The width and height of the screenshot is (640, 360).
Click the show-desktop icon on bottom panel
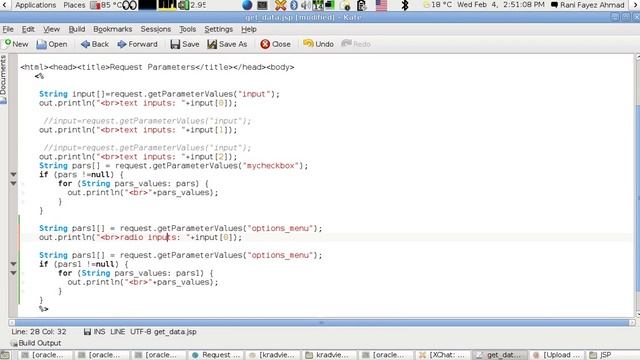pyautogui.click(x=4, y=355)
